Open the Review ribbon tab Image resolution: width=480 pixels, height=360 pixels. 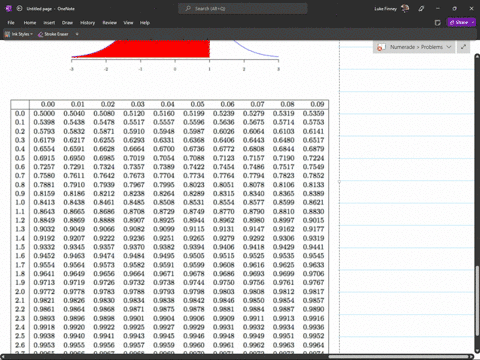click(x=110, y=23)
